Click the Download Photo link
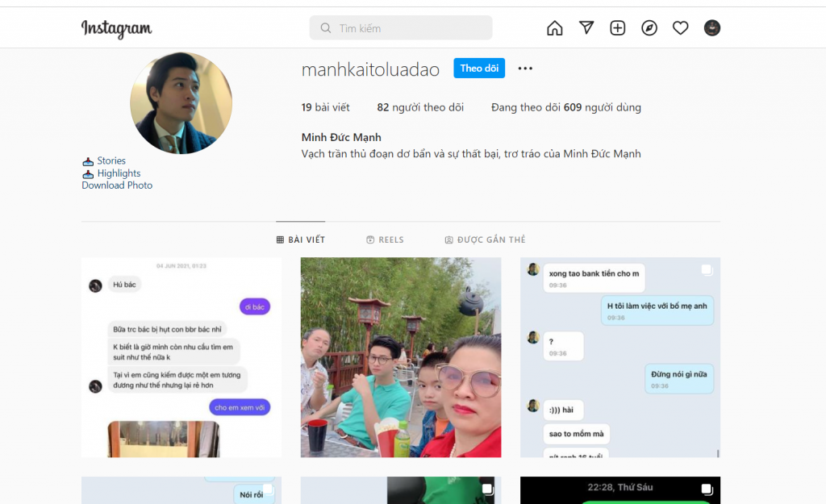Viewport: 826px width, 504px height. [x=117, y=185]
